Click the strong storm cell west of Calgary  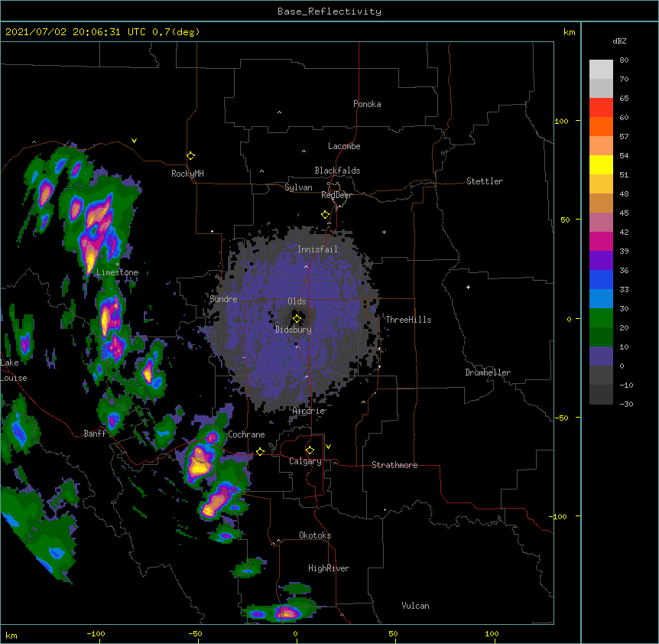click(200, 464)
